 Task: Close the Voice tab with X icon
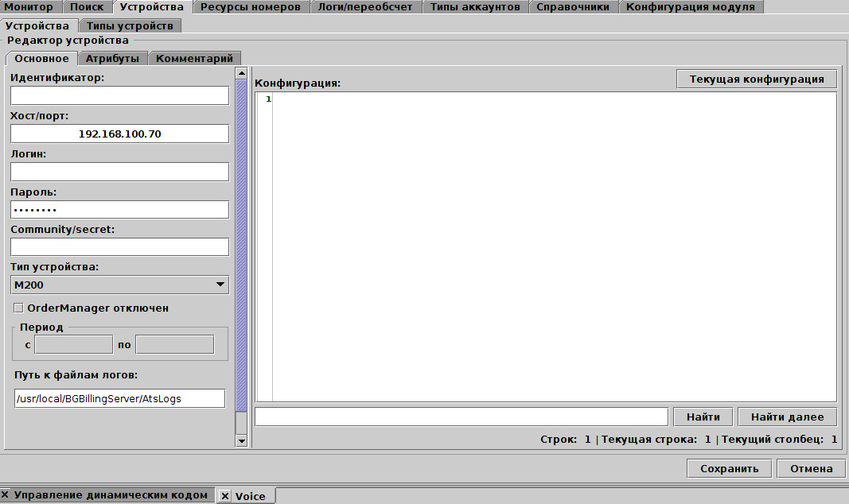(225, 496)
